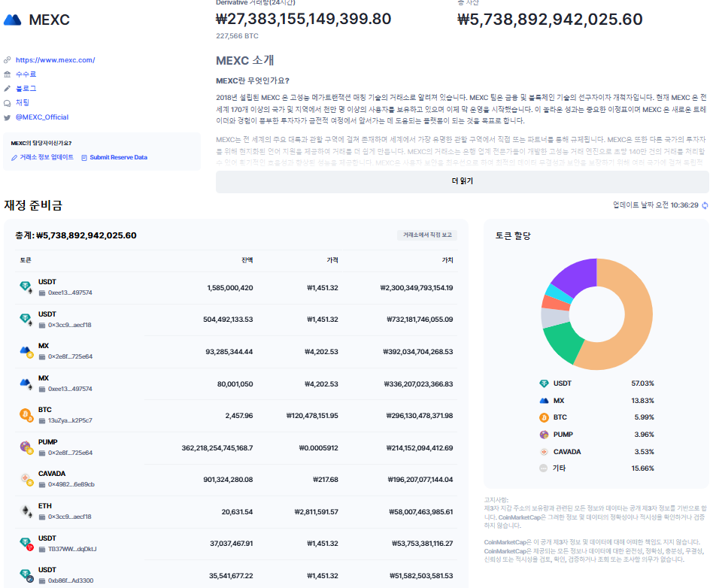The image size is (713, 588).
Task: Click the MEXC logo icon
Action: click(12, 20)
